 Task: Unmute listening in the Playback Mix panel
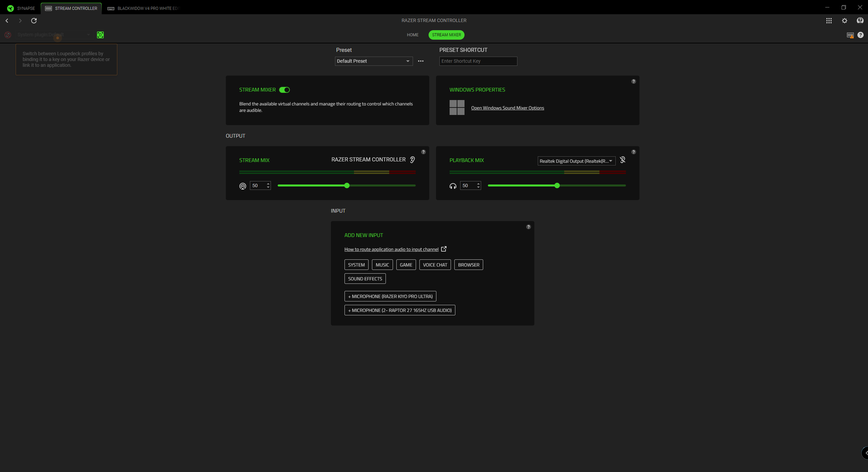click(623, 159)
